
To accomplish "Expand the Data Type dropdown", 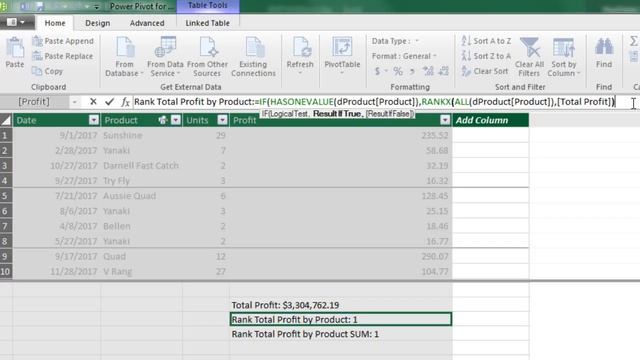I will [417, 41].
